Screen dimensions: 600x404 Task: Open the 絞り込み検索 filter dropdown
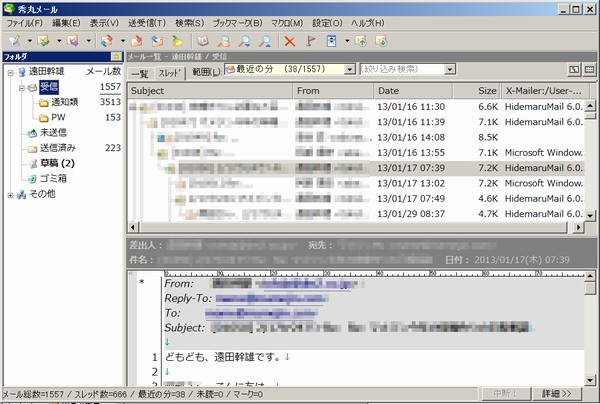[450, 71]
